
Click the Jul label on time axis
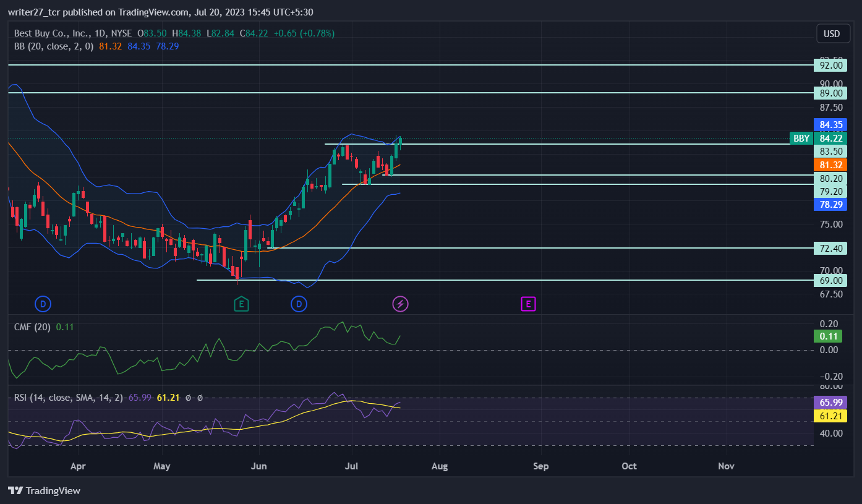click(351, 466)
